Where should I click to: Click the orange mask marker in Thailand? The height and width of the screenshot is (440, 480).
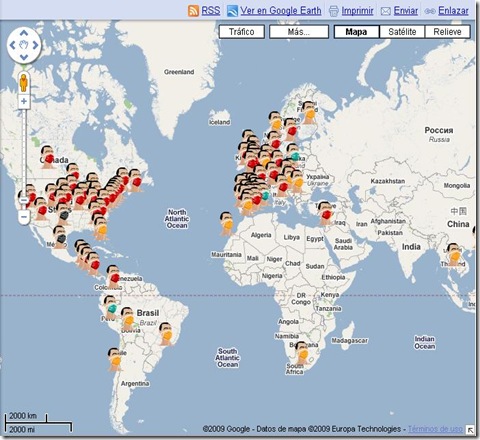[454, 255]
